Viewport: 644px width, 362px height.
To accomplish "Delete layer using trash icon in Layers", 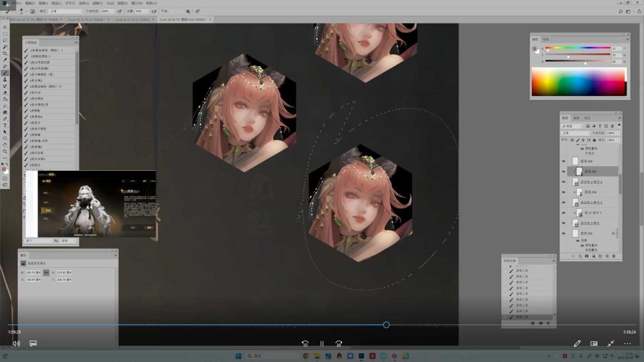I will pos(614,256).
